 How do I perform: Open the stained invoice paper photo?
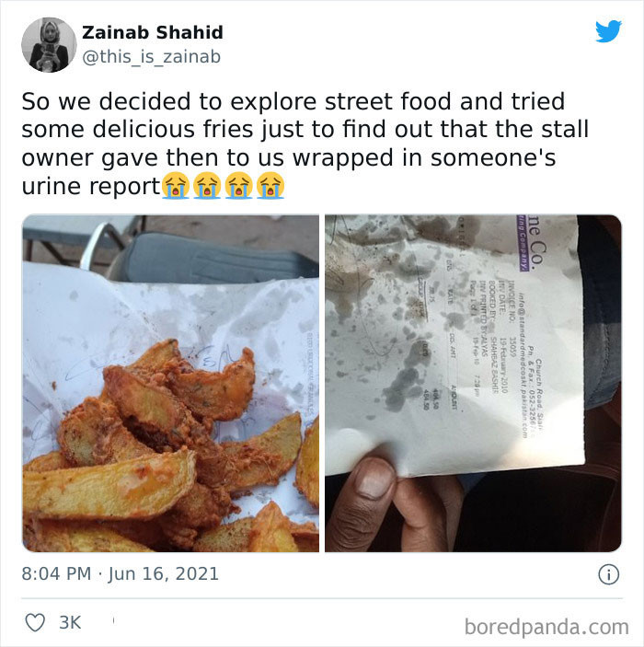point(473,384)
